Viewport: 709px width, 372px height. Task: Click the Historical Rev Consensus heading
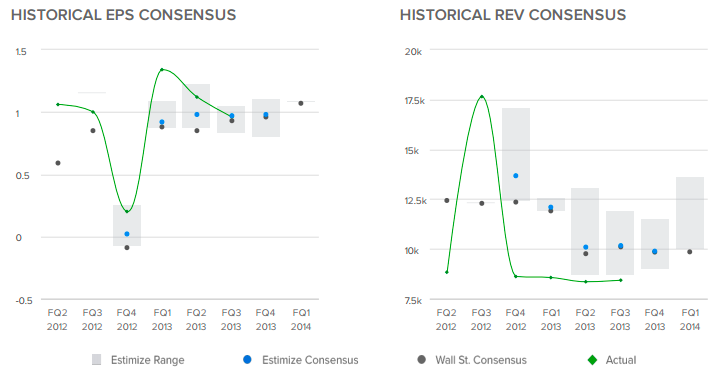pos(513,15)
